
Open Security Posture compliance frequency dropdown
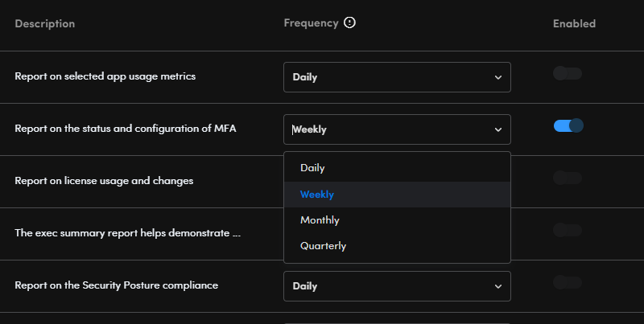396,285
